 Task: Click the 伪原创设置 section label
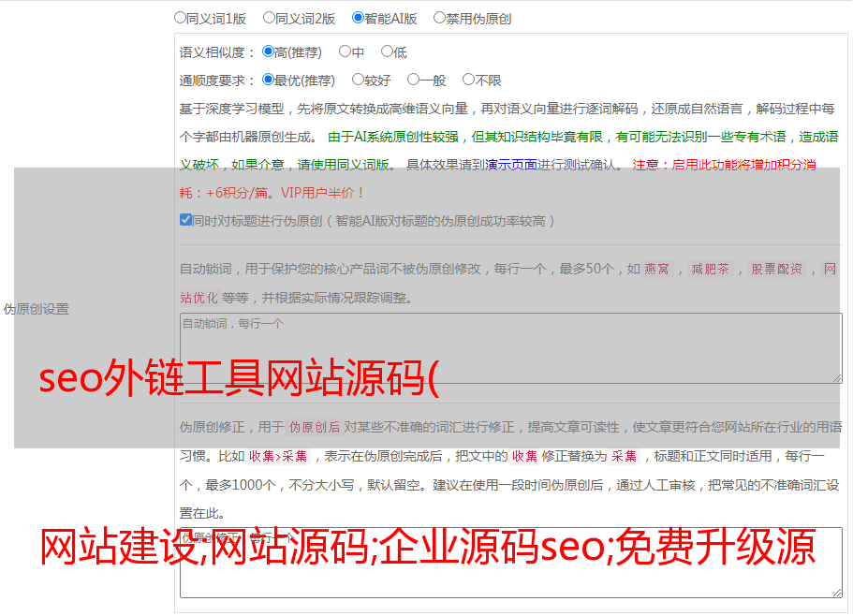point(37,309)
